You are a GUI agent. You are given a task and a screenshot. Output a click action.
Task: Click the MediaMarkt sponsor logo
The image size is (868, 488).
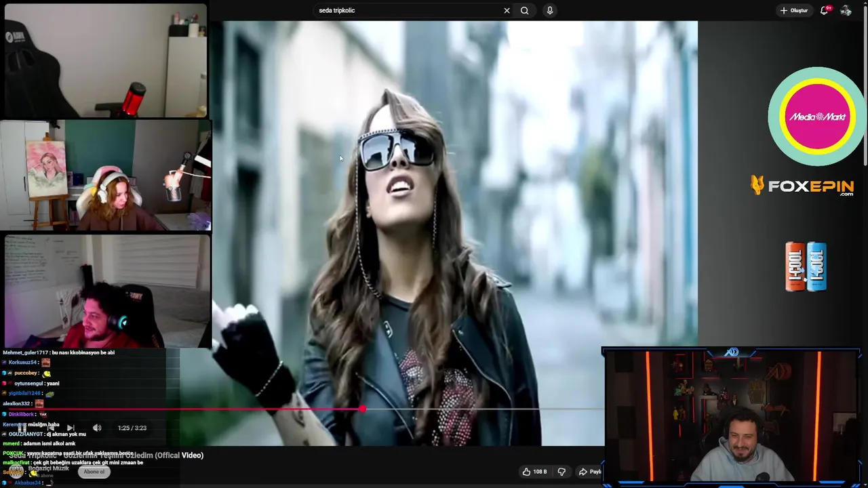click(x=816, y=117)
